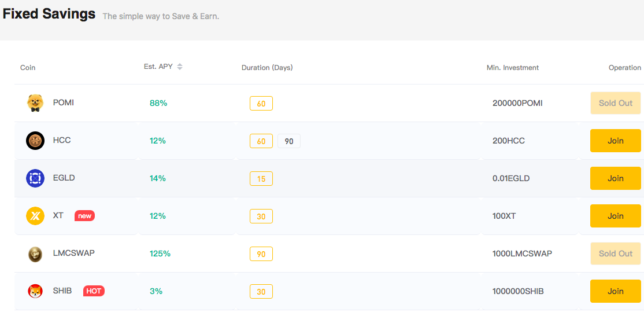Select 60-day duration for HCC
The width and height of the screenshot is (644, 312).
coord(261,141)
